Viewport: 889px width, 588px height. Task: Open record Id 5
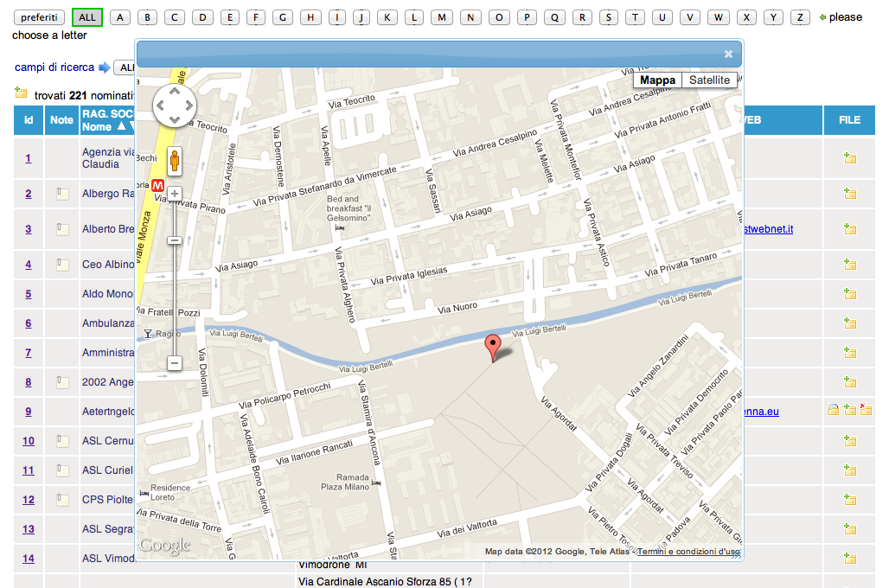point(29,294)
